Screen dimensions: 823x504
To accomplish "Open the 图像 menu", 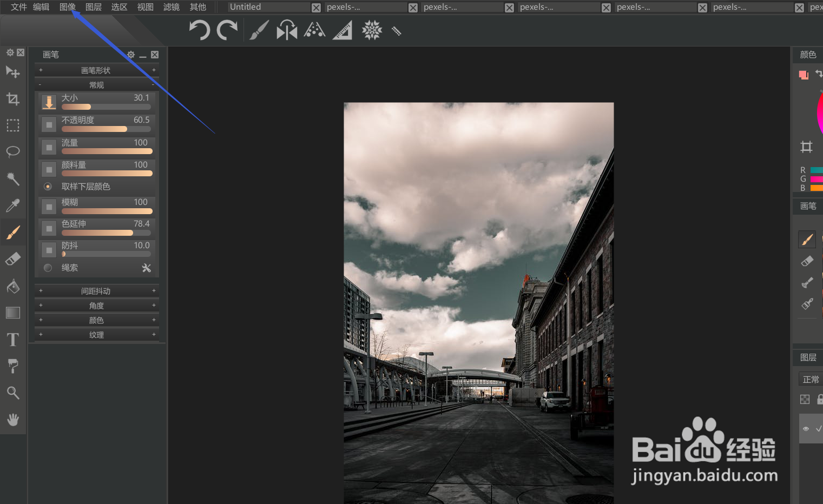I will pos(68,7).
